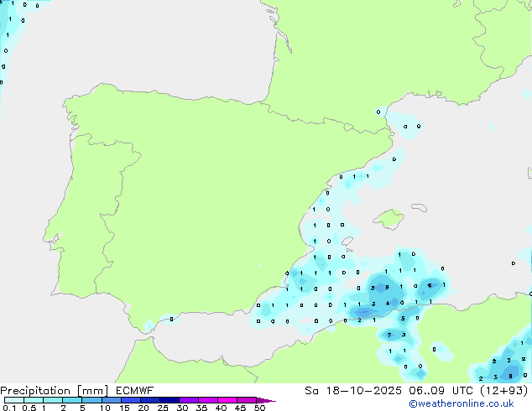Viewport: 532px width, 411px height.
Task: Click the '06..09 UTC' time range text
Action: coord(441,391)
